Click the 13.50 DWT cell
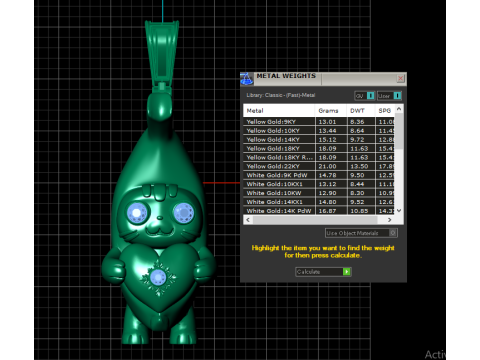 361,166
